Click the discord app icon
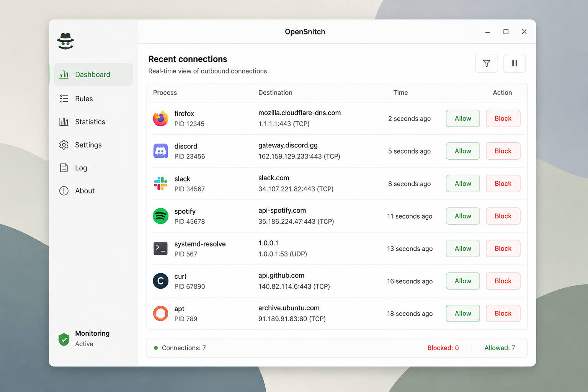Viewport: 588px width, 392px height. (x=161, y=151)
